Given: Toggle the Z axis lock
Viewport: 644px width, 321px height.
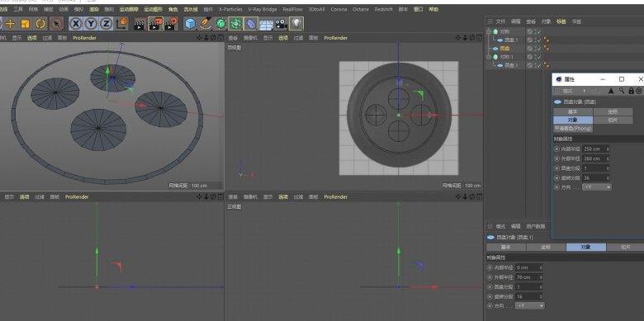Looking at the screenshot, I should pos(106,24).
